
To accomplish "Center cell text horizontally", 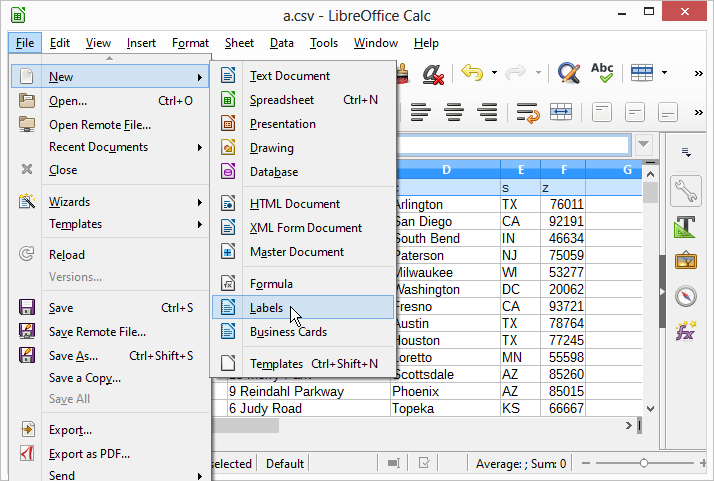I will 454,112.
